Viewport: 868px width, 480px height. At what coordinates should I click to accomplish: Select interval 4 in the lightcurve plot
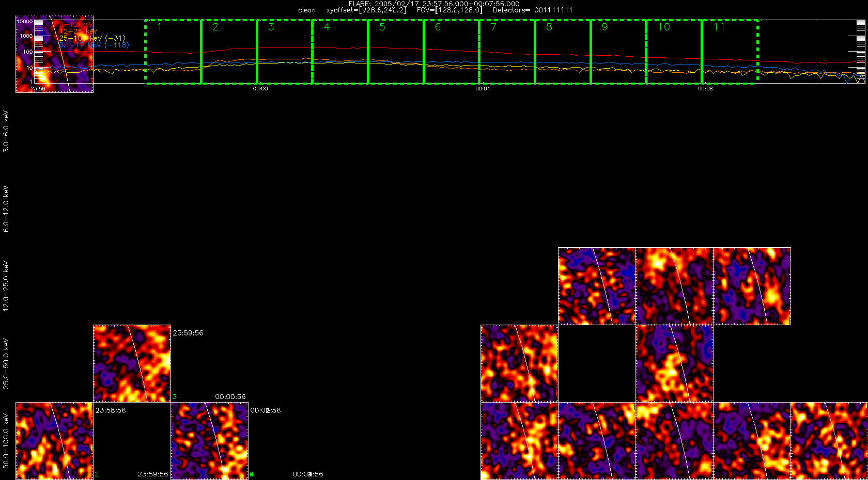click(340, 52)
